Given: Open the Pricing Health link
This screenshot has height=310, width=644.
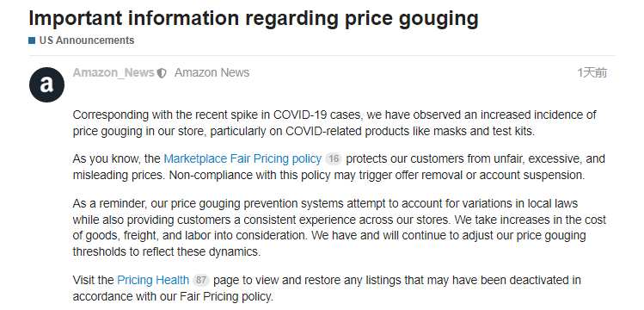Looking at the screenshot, I should (x=153, y=280).
